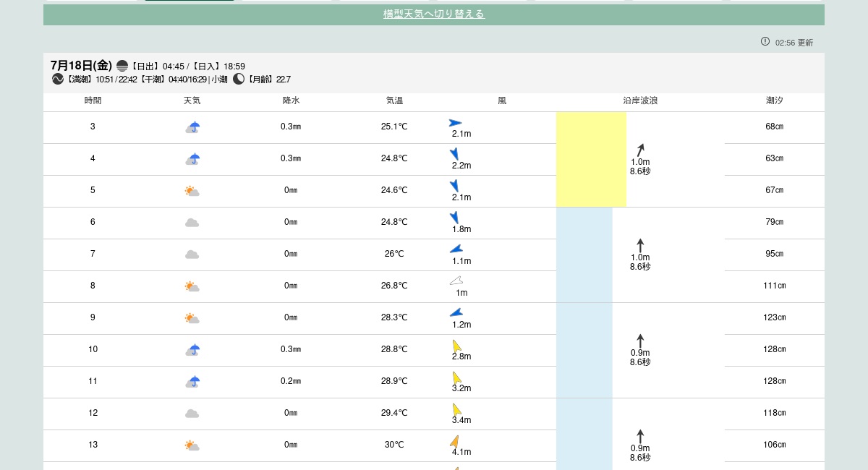Click the 沿岸波浪 column header
Screen dimensions: 868x470
point(640,101)
